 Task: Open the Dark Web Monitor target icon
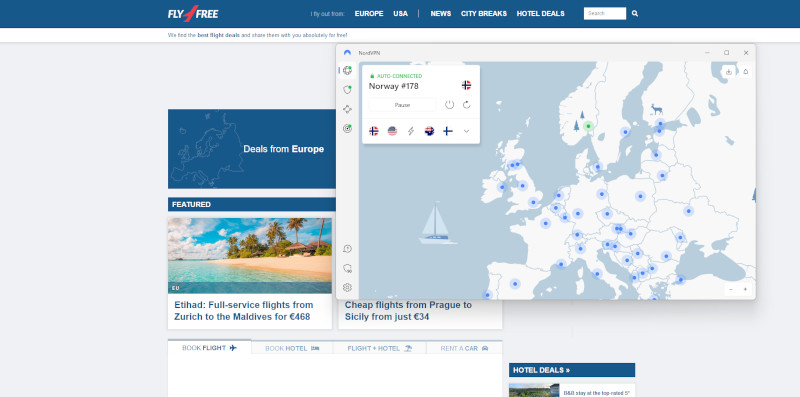(x=347, y=129)
